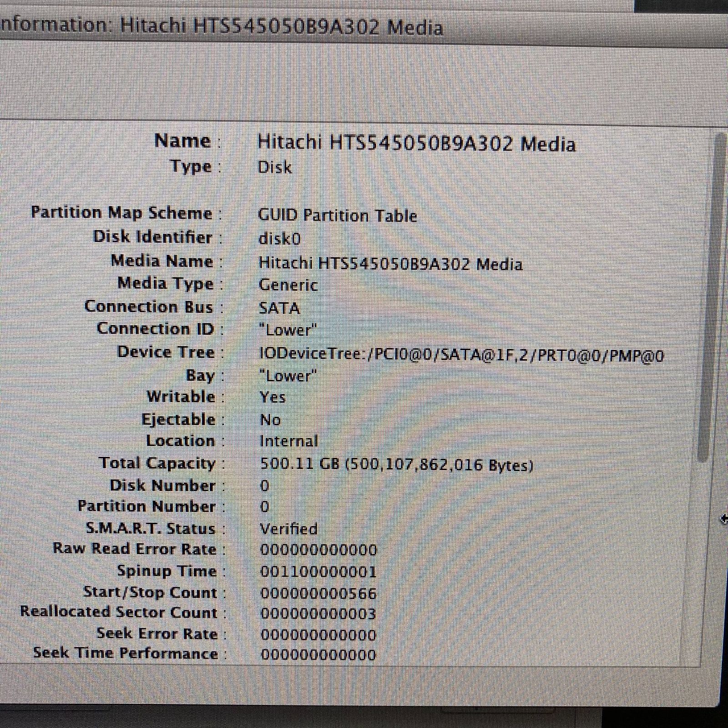Click the 'Total Capacity' label
Screen dimensions: 728x728
point(157,463)
